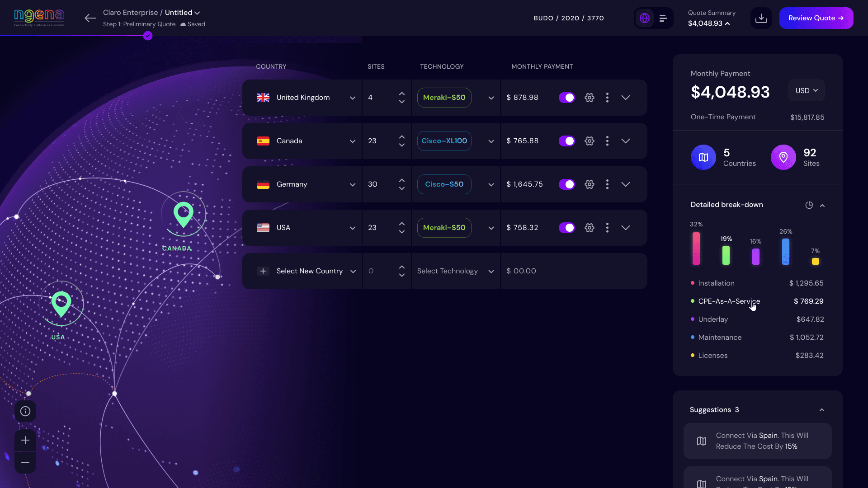868x488 pixels.
Task: Click the USA pin on the globe
Action: pos(61,304)
